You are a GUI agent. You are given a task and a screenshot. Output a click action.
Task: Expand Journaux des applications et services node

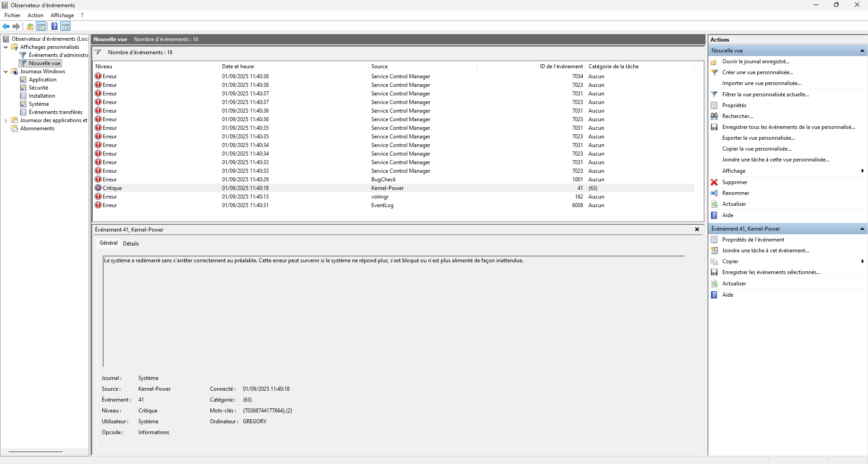click(5, 120)
